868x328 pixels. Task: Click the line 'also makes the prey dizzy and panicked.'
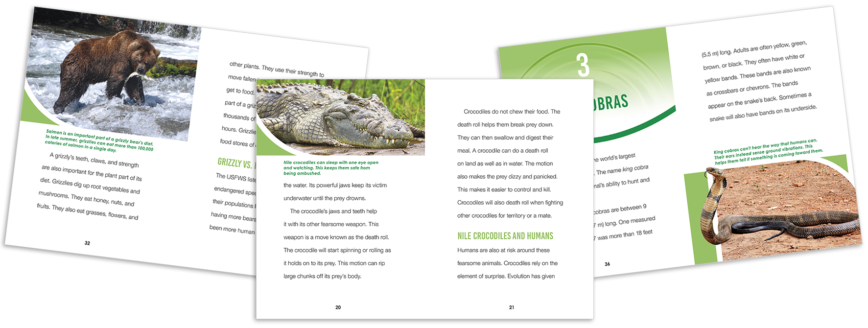(x=507, y=177)
